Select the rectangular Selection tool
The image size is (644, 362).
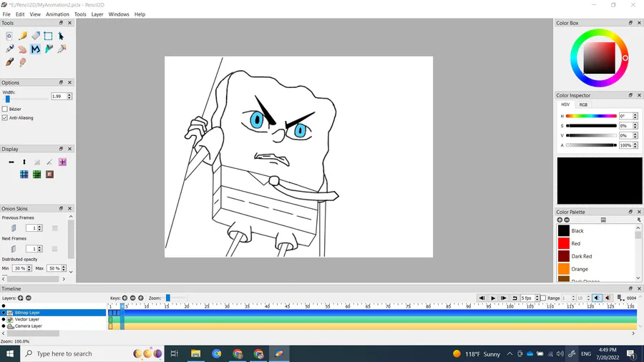tap(49, 36)
